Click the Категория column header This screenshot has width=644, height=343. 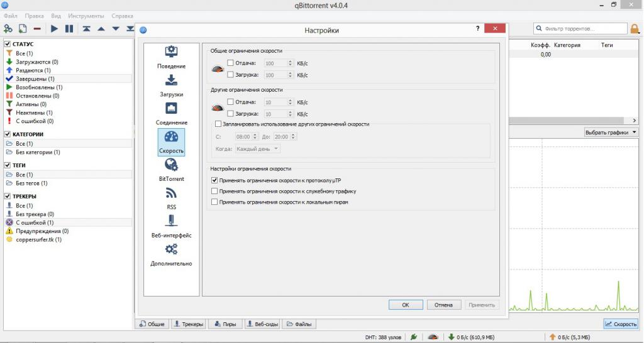567,45
